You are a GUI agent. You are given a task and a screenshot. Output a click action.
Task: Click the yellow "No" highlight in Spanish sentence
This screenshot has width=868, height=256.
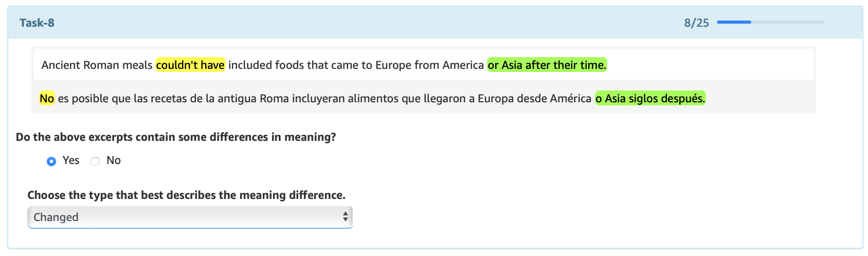(47, 98)
